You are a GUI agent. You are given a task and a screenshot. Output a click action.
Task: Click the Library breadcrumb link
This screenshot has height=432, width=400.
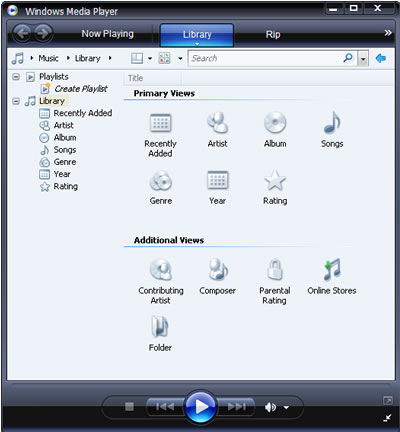(87, 58)
